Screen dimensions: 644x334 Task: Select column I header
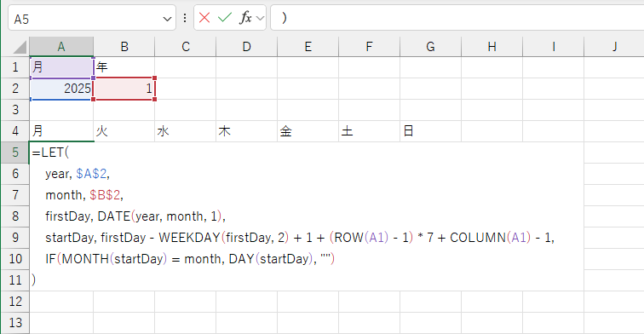point(553,47)
